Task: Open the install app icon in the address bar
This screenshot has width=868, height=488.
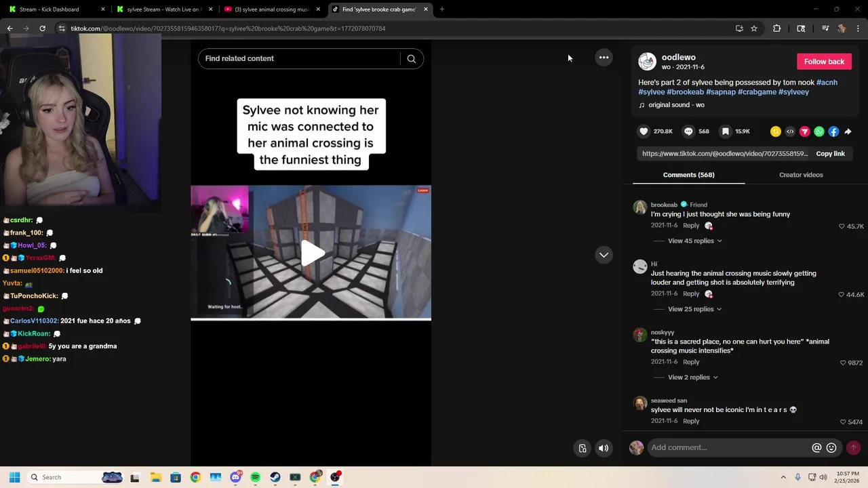Action: [739, 28]
